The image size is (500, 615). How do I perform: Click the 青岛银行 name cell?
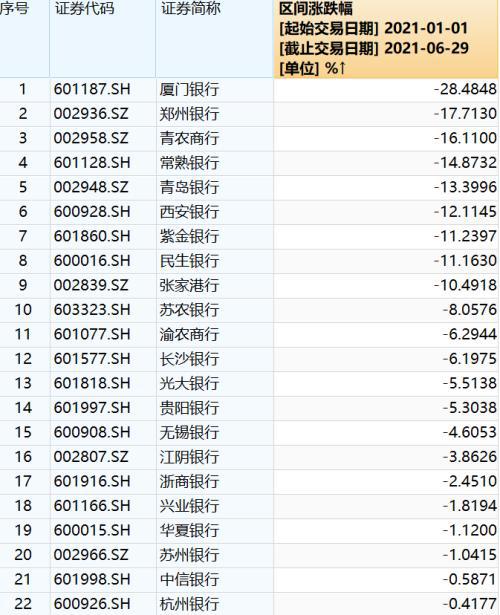pos(189,187)
